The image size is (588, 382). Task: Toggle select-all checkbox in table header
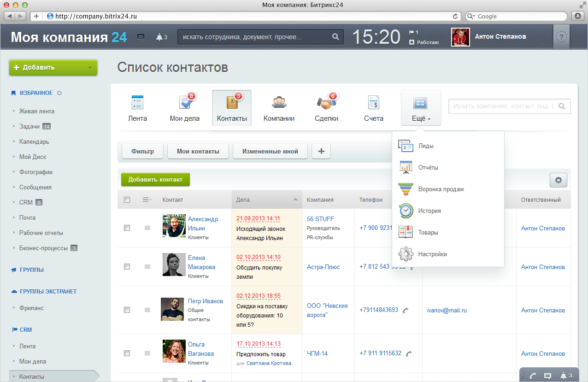tap(127, 200)
